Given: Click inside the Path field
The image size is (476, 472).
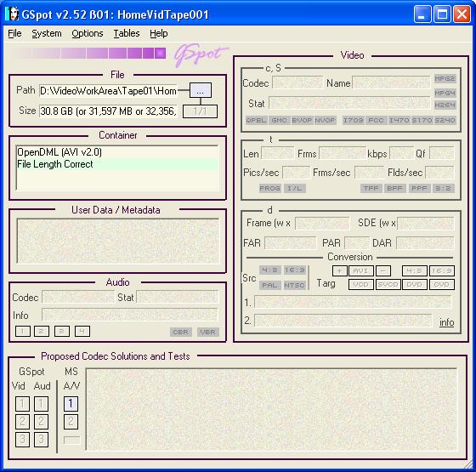Looking at the screenshot, I should coord(108,91).
